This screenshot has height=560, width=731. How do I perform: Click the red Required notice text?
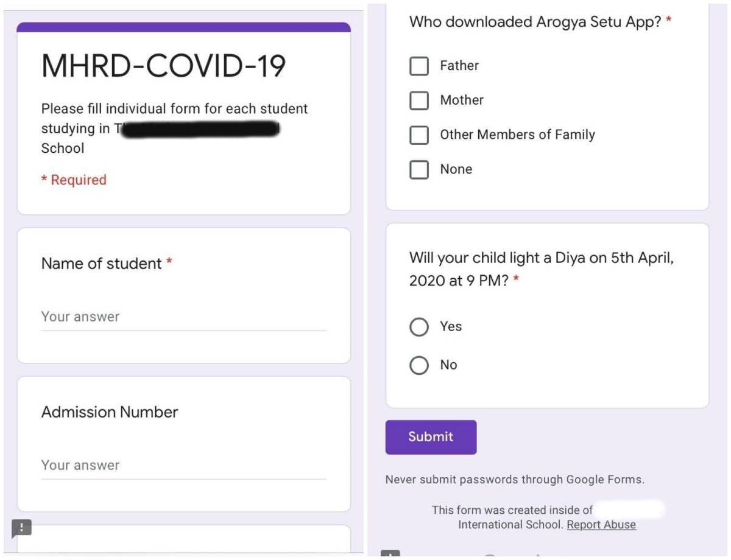74,180
